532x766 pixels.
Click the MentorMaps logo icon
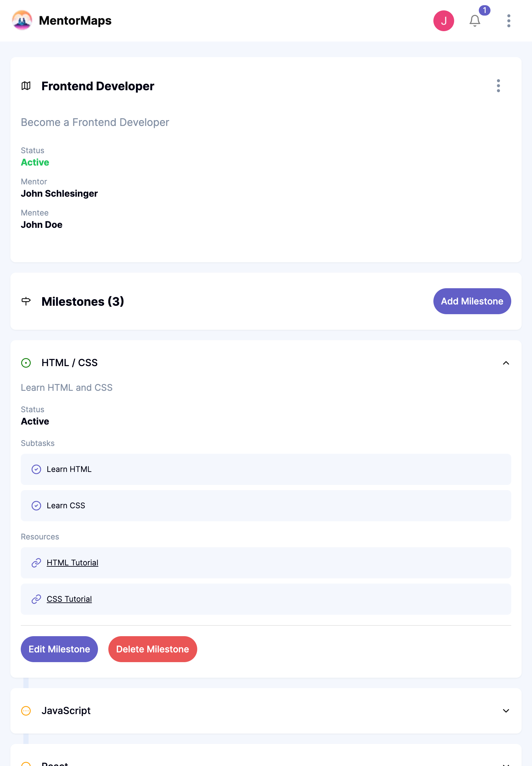[x=21, y=20]
